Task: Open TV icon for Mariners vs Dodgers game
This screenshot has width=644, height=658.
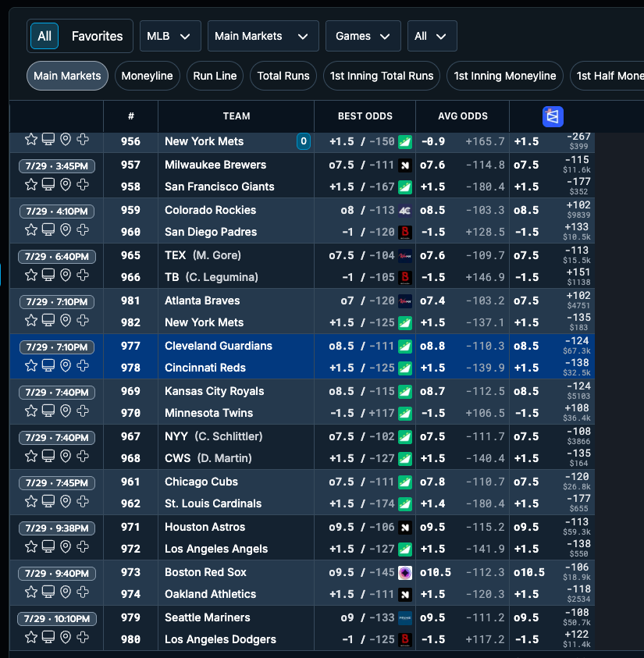Action: coord(48,638)
